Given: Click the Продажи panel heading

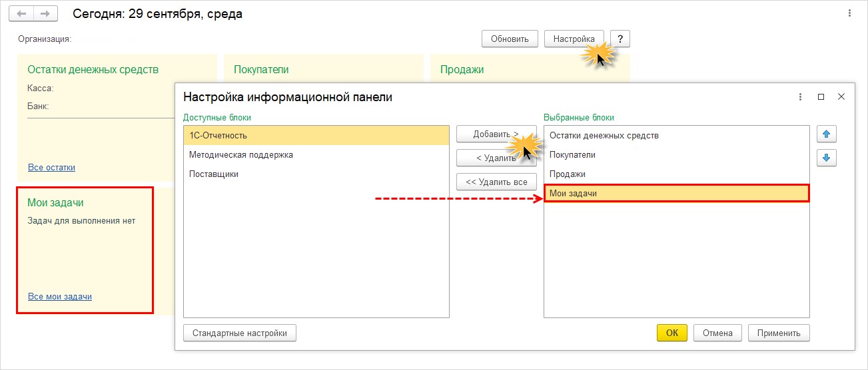Looking at the screenshot, I should (x=462, y=69).
